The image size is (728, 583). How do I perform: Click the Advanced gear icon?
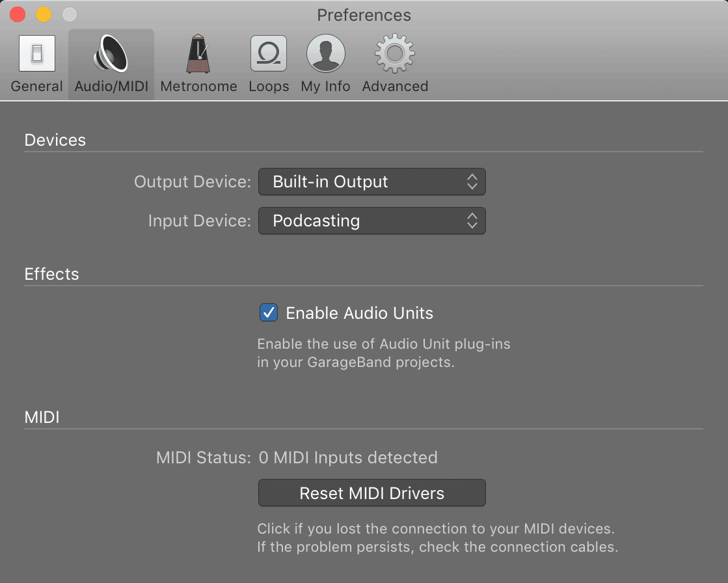click(x=395, y=53)
